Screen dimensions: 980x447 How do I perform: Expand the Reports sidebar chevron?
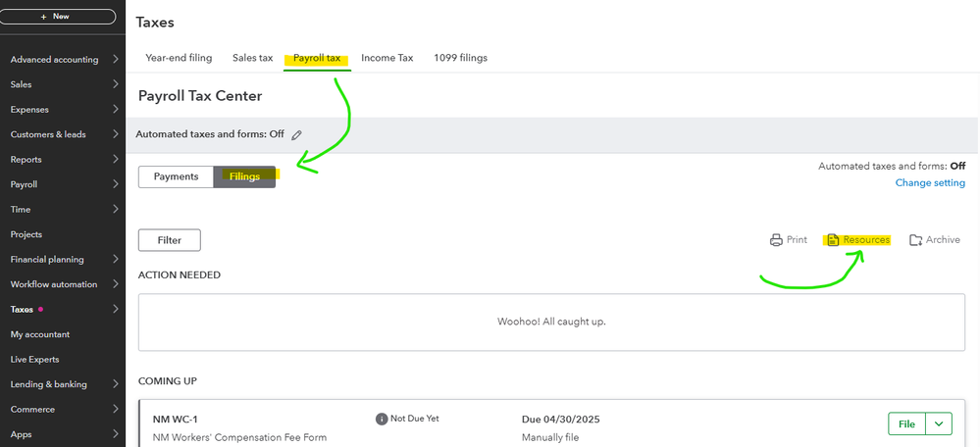pyautogui.click(x=116, y=159)
